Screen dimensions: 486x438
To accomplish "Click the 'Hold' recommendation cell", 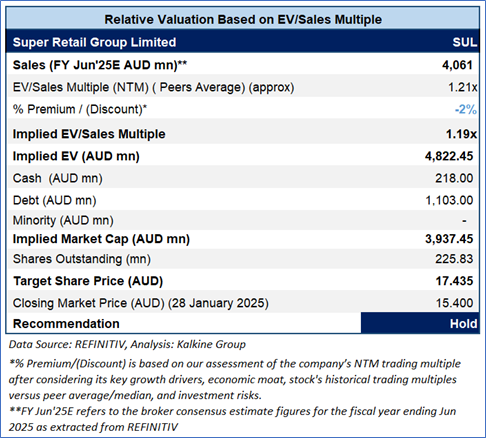I will click(420, 323).
